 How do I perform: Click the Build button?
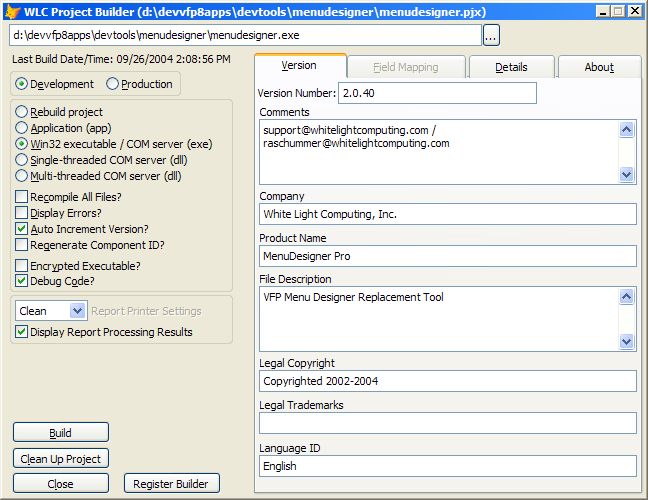point(61,433)
